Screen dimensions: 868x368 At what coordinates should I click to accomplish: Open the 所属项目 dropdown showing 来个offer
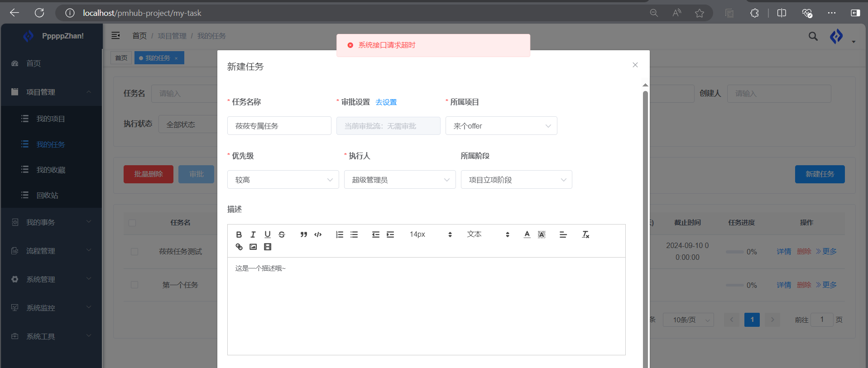click(x=501, y=126)
